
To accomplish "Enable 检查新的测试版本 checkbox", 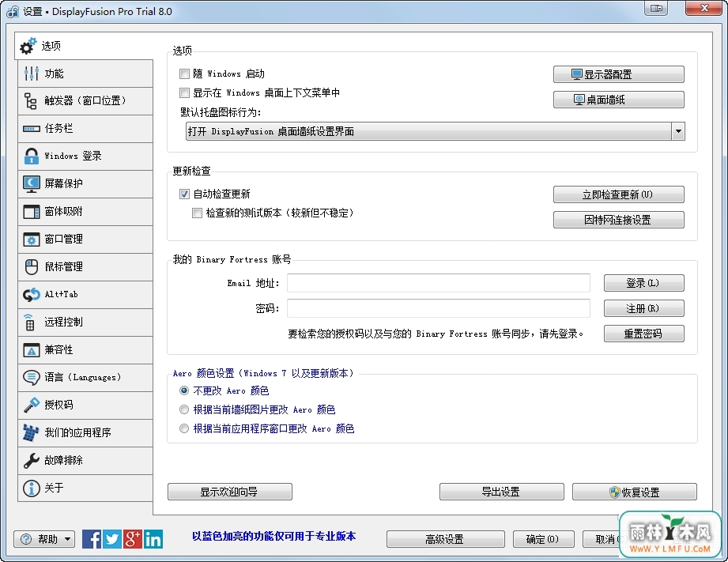I will (198, 213).
